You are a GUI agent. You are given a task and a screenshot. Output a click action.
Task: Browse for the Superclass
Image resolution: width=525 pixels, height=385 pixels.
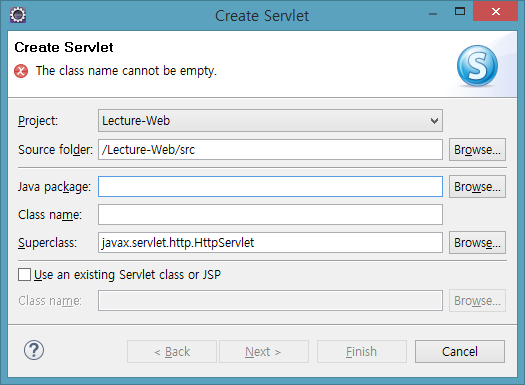[x=477, y=242]
